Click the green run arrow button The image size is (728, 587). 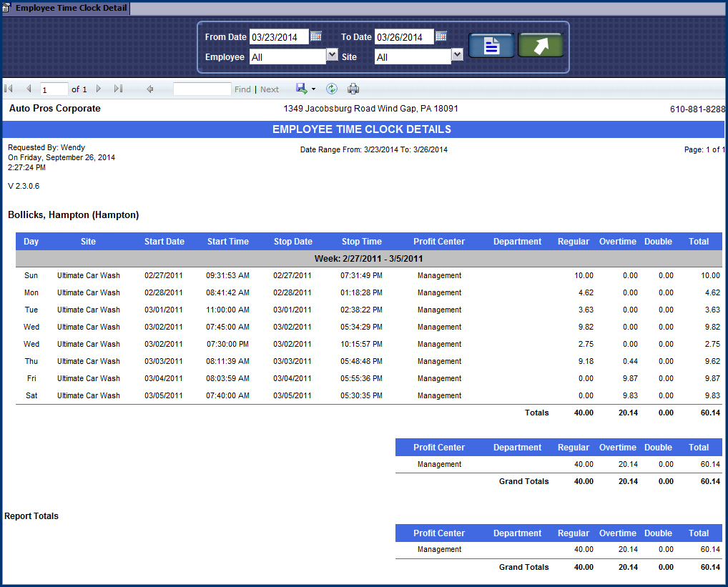pyautogui.click(x=541, y=44)
